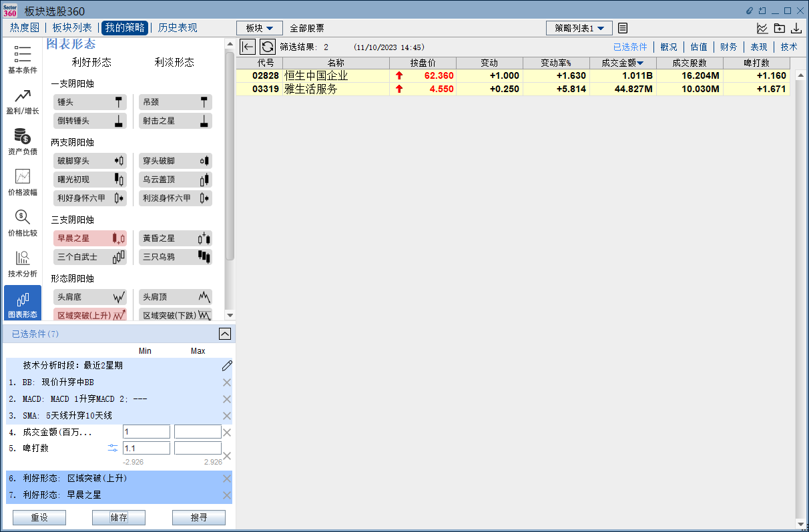Image resolution: width=809 pixels, height=532 pixels.
Task: Click the 啤打数 range slider icon
Action: (x=112, y=448)
